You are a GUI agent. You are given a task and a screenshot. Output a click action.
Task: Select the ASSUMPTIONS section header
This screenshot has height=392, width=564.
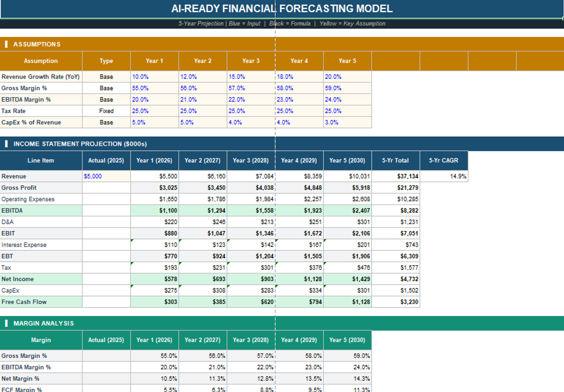point(282,44)
